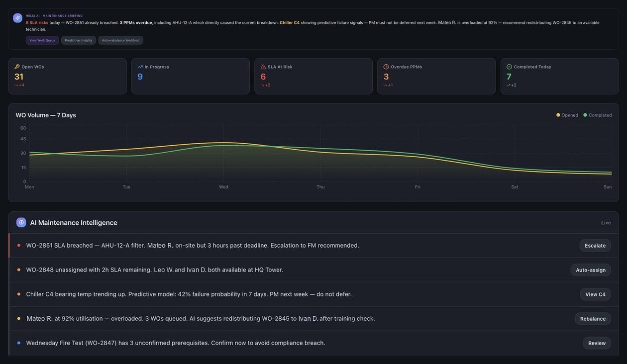627x364 pixels.
Task: Click the WO-2848 unassigned message text
Action: [155, 270]
